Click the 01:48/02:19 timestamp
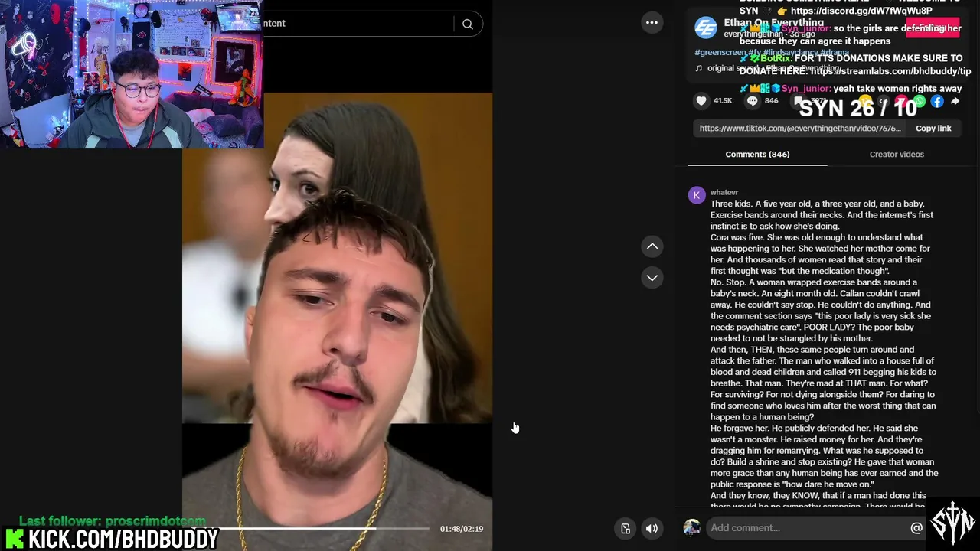This screenshot has width=980, height=551. click(462, 529)
